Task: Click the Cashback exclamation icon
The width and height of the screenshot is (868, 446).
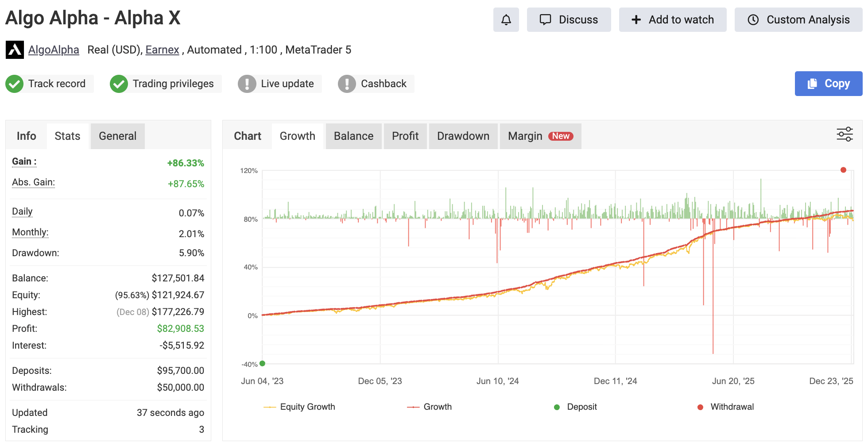Action: (x=347, y=84)
